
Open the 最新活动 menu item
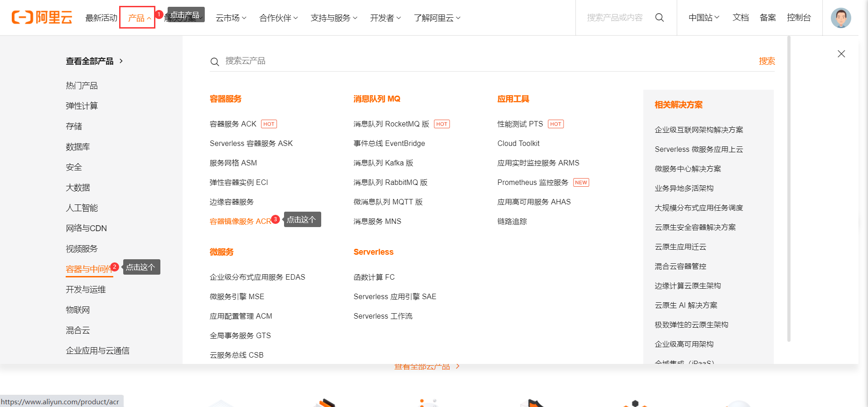tap(101, 18)
